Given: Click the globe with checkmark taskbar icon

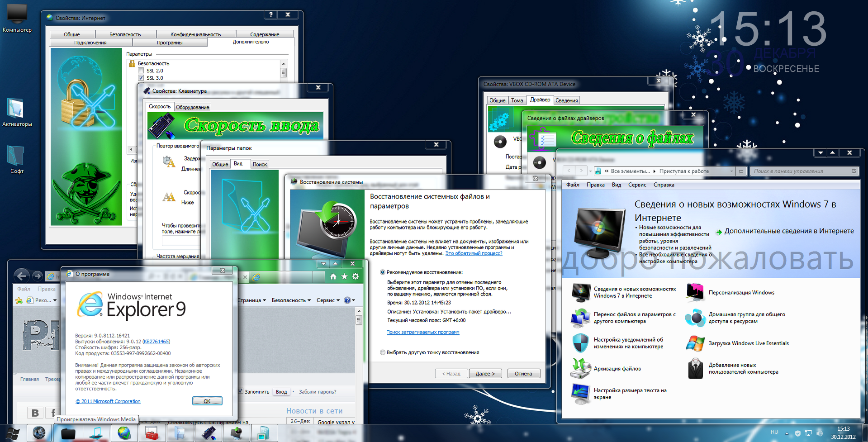Looking at the screenshot, I should click(124, 433).
